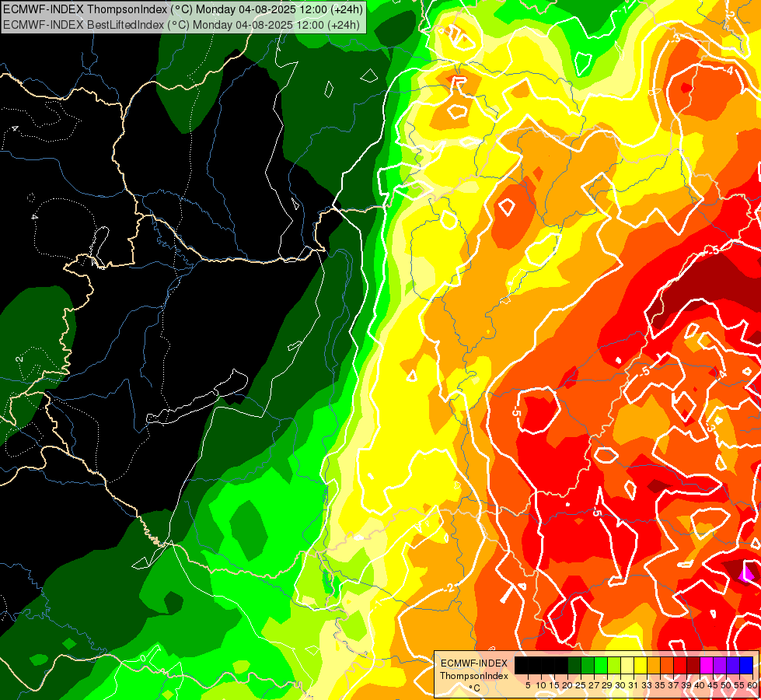The width and height of the screenshot is (761, 700).
Task: Click the legend scale value 31
Action: [634, 685]
